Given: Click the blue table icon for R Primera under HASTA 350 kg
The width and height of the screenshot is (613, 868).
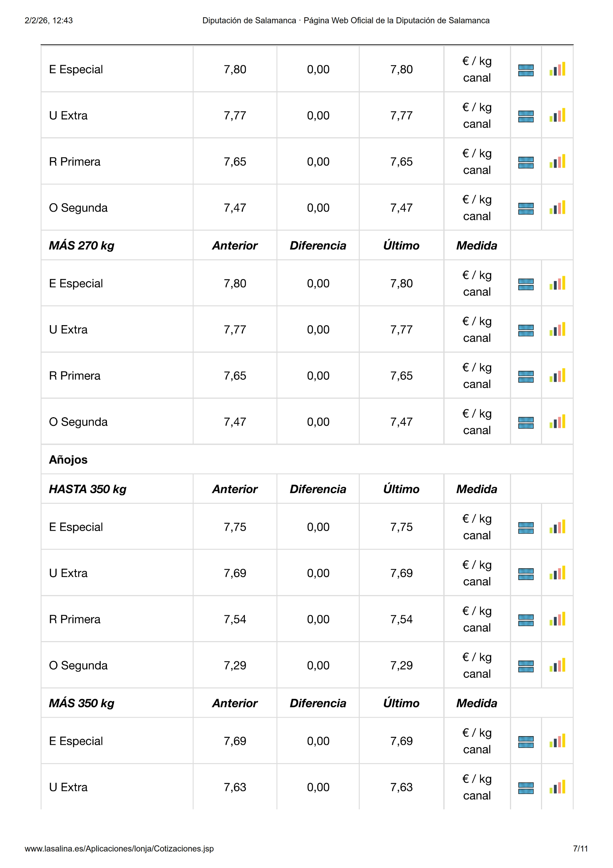Looking at the screenshot, I should coord(526,620).
